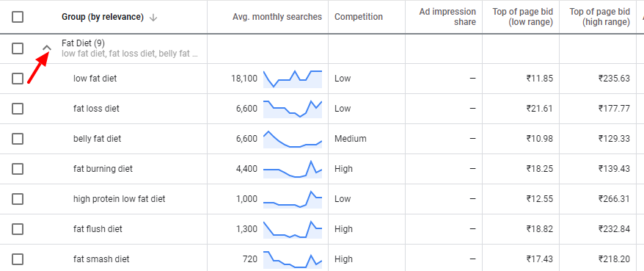Check the Fat Diet group checkbox
Image resolution: width=644 pixels, height=271 pixels.
pos(18,48)
